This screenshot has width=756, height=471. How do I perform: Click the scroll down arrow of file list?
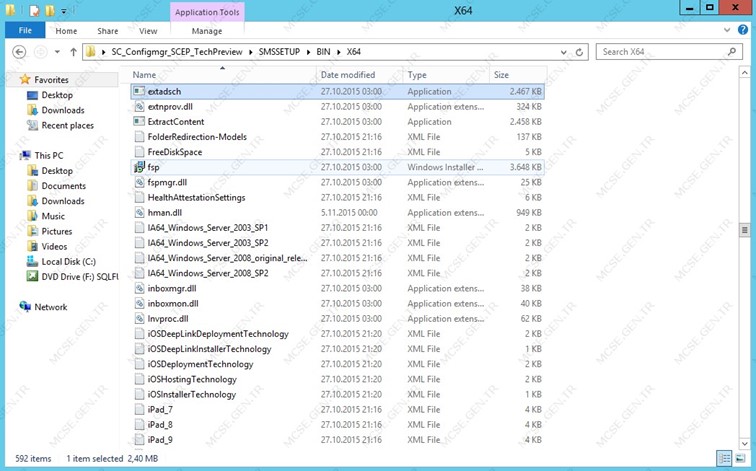click(744, 443)
